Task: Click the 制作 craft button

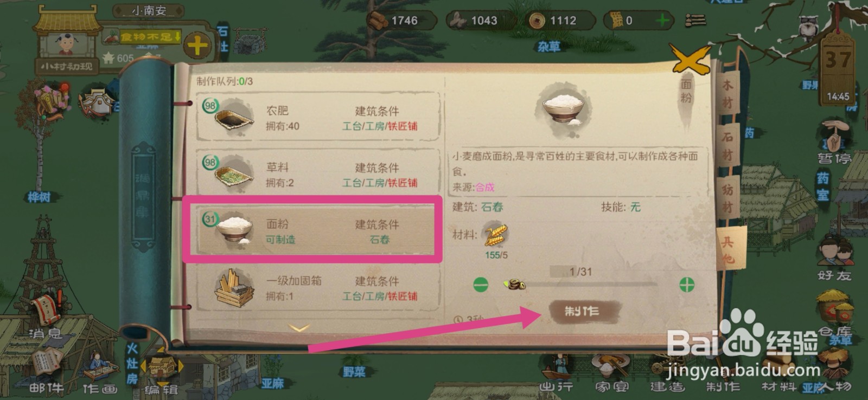Action: (x=582, y=312)
